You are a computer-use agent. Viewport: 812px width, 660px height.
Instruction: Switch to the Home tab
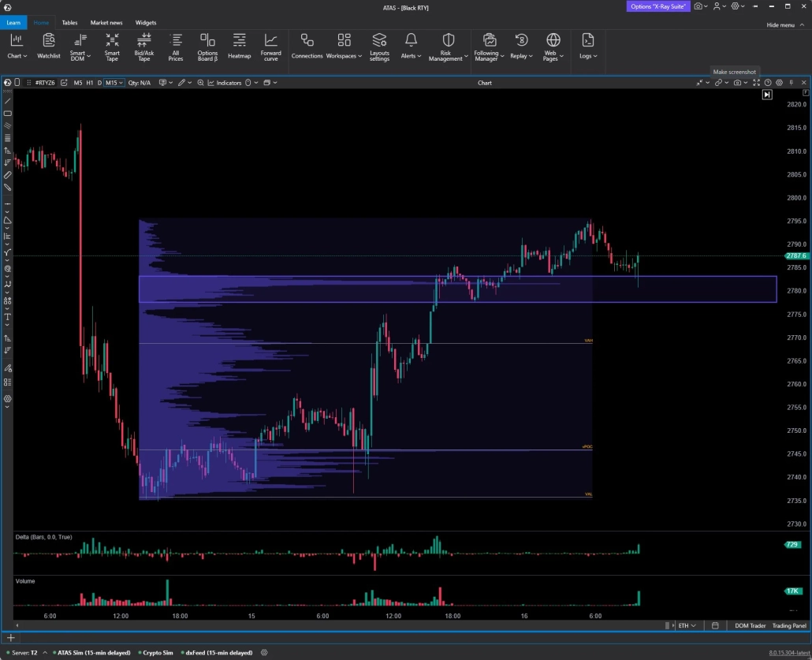(x=41, y=23)
